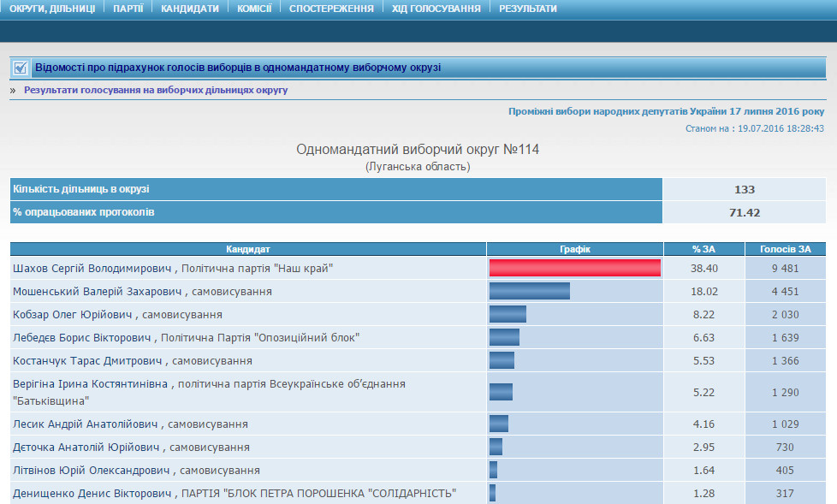
Task: Open the КОМІСІЇ menu item
Action: pyautogui.click(x=254, y=9)
